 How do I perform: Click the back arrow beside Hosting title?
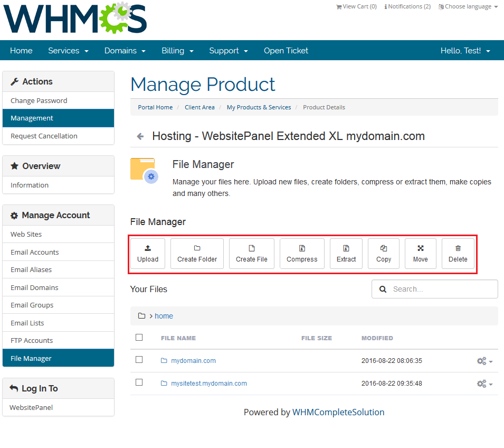click(140, 136)
